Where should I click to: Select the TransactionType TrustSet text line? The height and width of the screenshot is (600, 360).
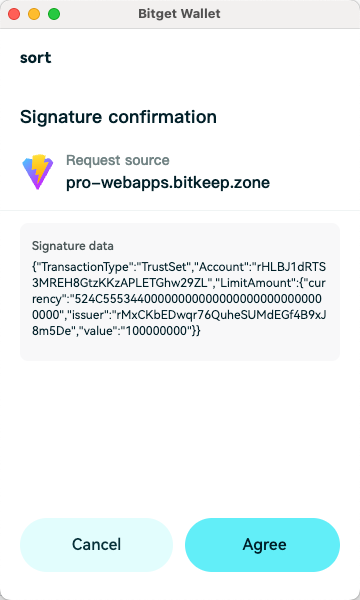(179, 267)
